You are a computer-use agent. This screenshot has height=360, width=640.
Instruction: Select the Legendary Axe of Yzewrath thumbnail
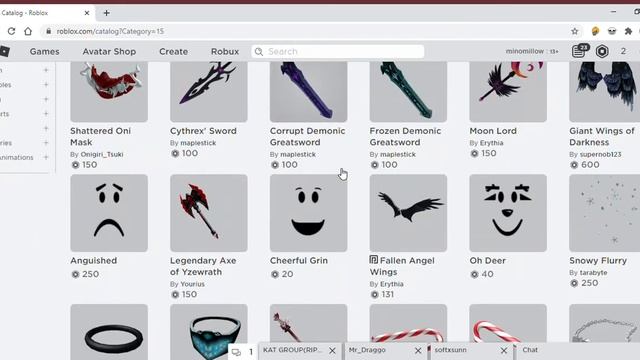pyautogui.click(x=209, y=213)
